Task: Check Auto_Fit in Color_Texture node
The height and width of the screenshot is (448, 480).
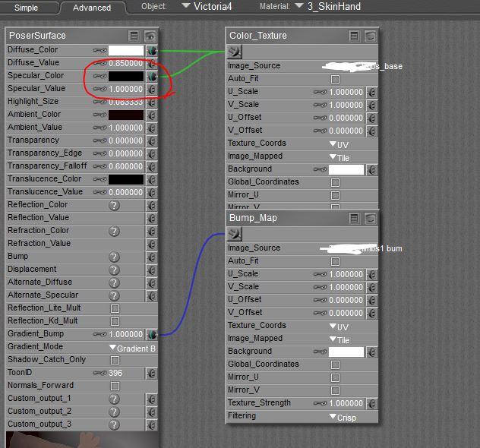Action: click(335, 80)
